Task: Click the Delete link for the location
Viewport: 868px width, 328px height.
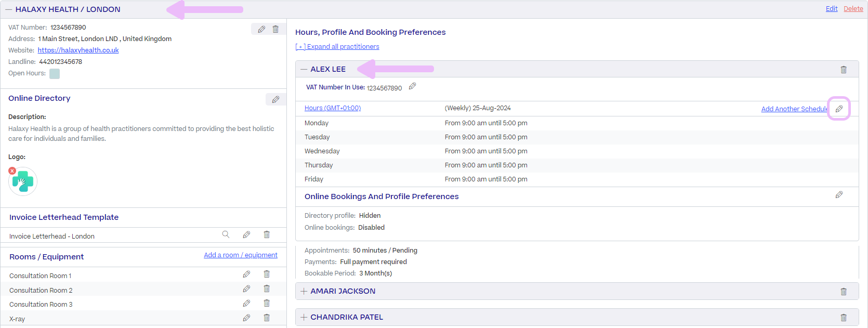Action: 853,9
